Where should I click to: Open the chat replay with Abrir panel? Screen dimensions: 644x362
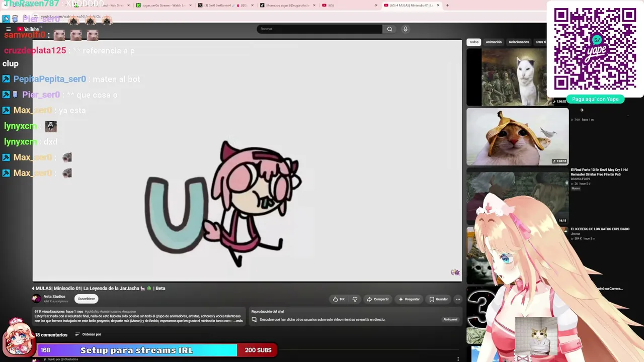click(450, 319)
